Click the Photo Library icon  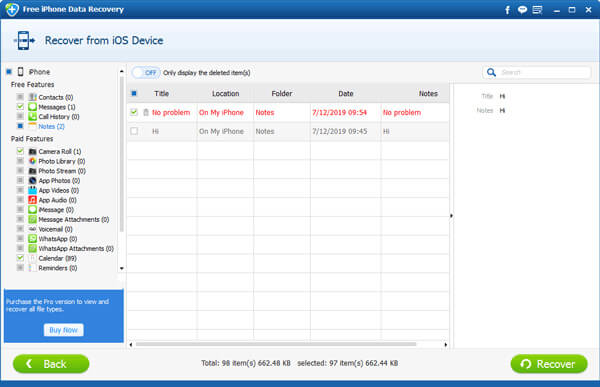[x=33, y=161]
